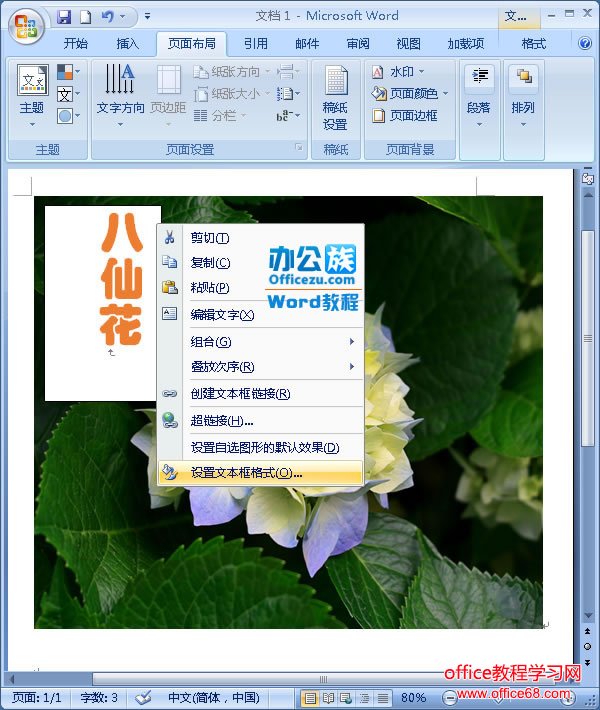
Task: Choose 设置自选图形的默认效果 menu item
Action: 260,447
